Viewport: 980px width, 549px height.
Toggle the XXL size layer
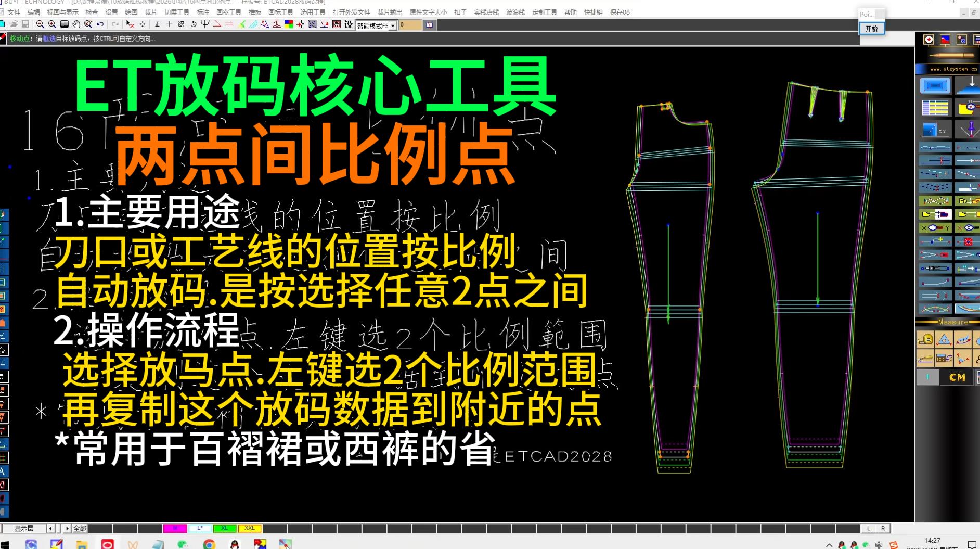pyautogui.click(x=250, y=528)
